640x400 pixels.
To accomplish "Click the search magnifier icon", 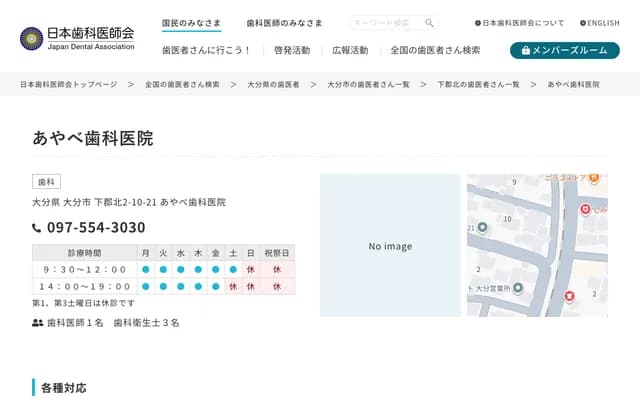I will coord(429,22).
